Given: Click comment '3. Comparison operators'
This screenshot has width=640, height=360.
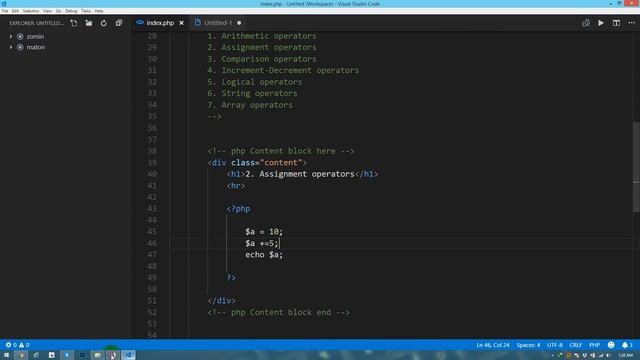Looking at the screenshot, I should [262, 59].
